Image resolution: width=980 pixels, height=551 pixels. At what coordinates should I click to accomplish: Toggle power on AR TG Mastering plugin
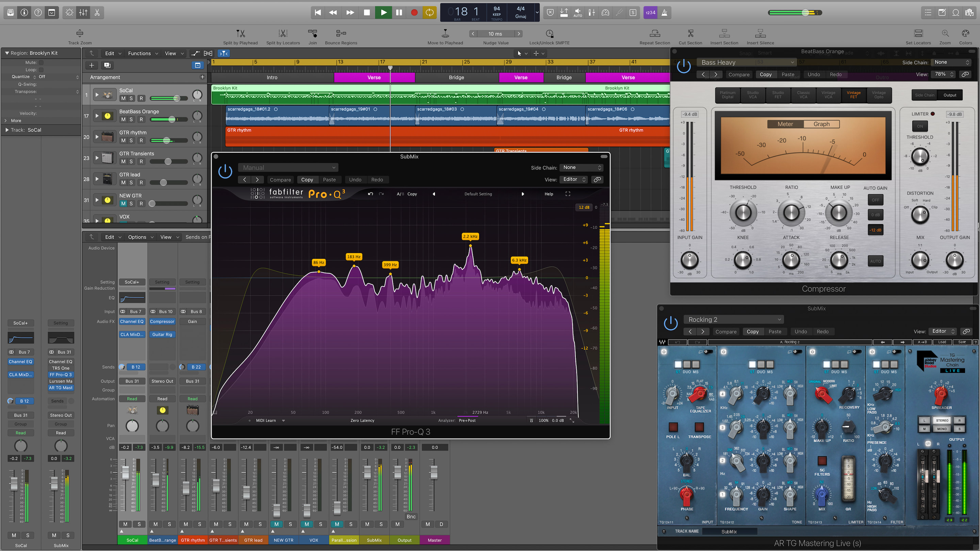click(671, 323)
